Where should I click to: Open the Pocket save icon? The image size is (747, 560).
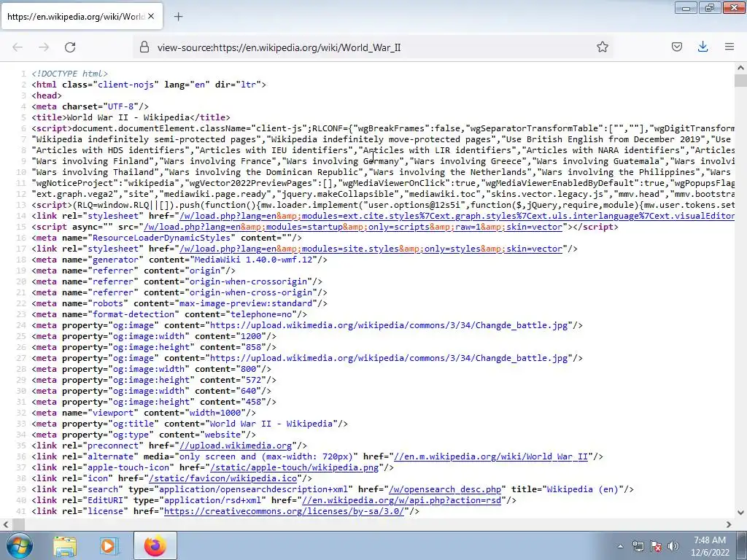(x=676, y=47)
